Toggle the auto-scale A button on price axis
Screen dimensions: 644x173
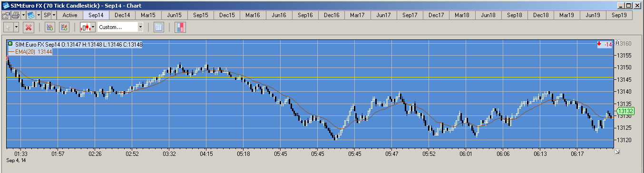click(617, 43)
